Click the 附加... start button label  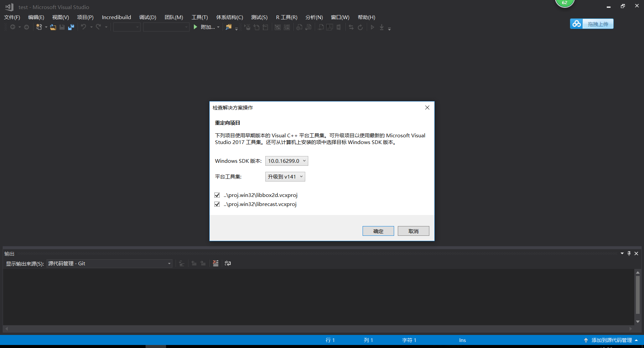[x=208, y=27]
